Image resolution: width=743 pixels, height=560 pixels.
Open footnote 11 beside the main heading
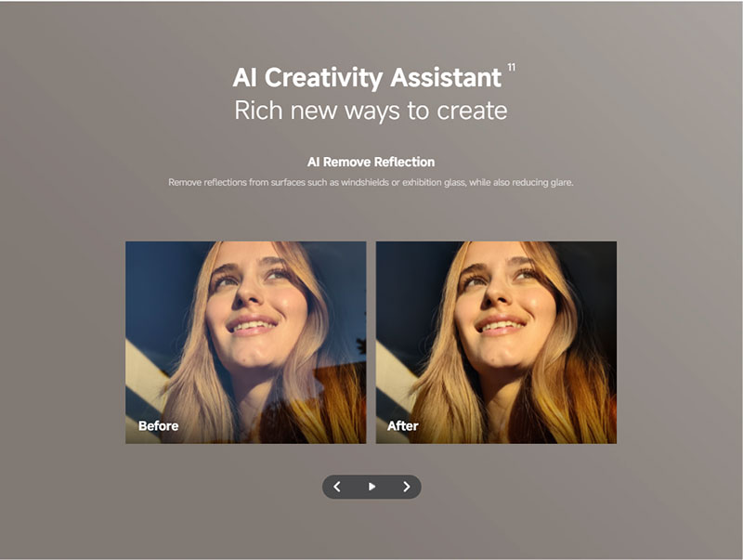tap(511, 68)
